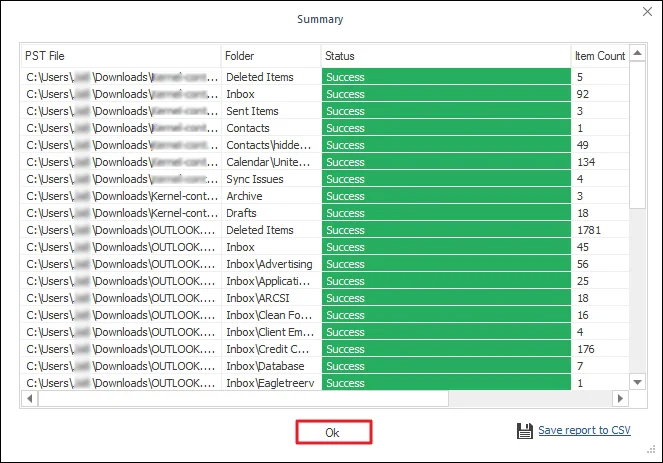Click Success status of Inbox\ARCSI row
This screenshot has width=663, height=463.
pos(446,298)
